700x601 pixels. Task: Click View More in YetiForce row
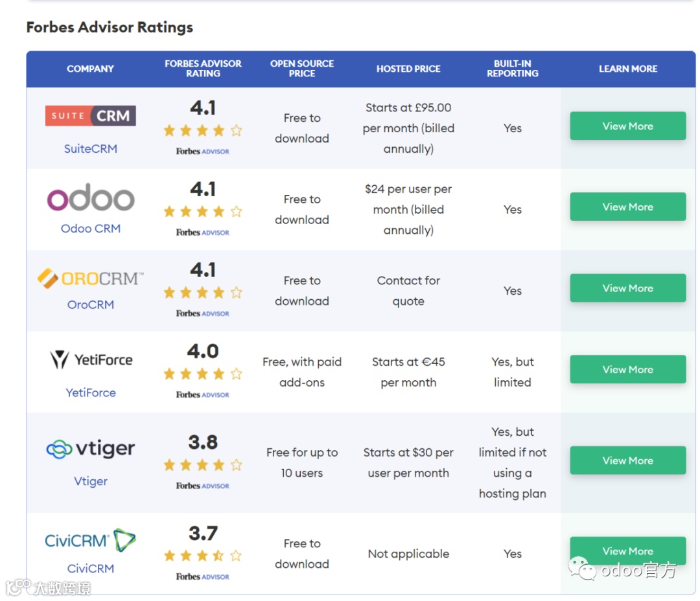click(627, 369)
